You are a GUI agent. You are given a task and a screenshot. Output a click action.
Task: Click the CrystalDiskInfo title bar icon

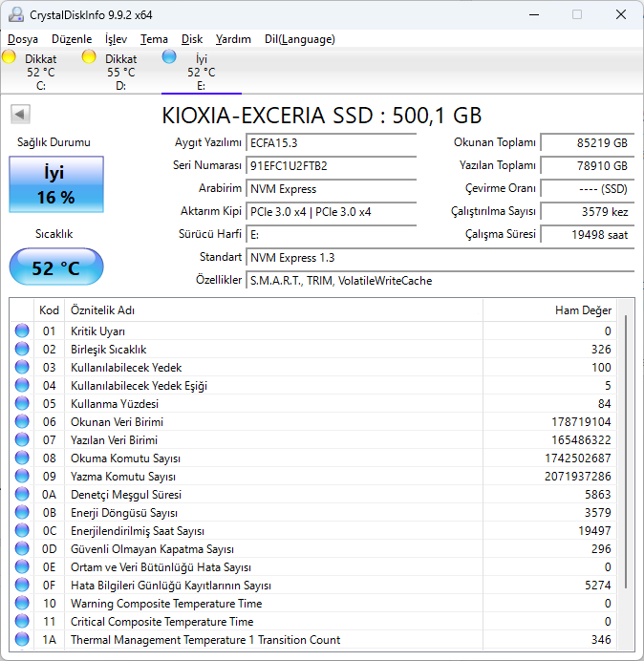[16, 14]
